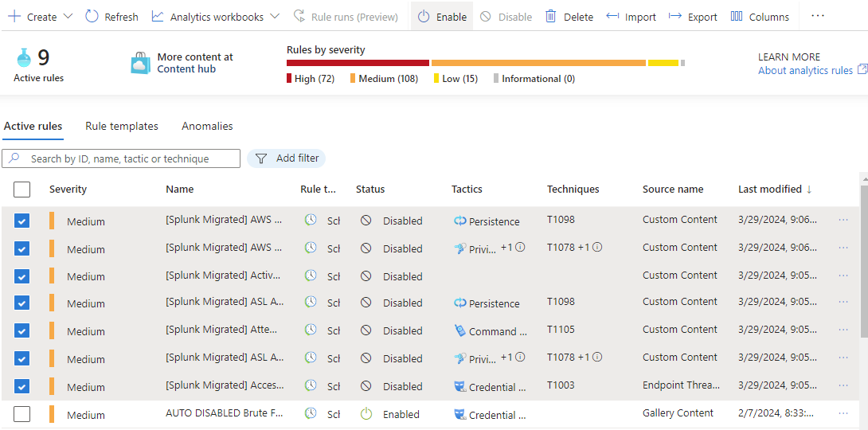
Task: Click the Delete trash icon
Action: tap(551, 17)
